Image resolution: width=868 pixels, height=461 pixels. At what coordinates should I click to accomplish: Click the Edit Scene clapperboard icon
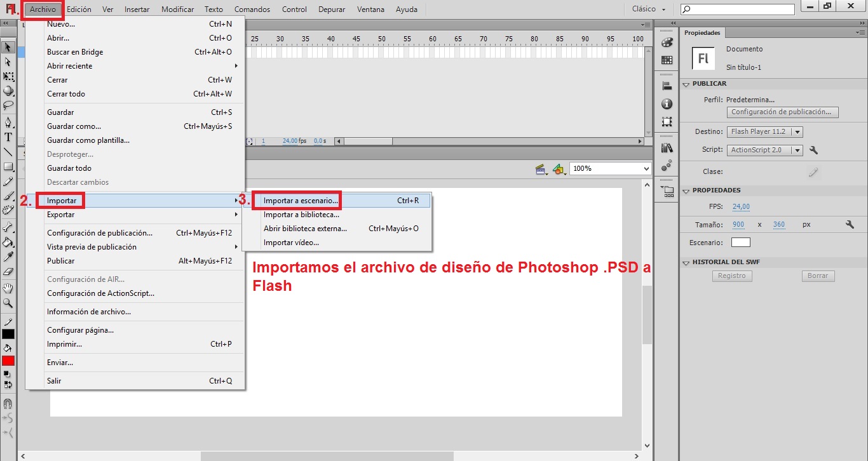pyautogui.click(x=541, y=169)
